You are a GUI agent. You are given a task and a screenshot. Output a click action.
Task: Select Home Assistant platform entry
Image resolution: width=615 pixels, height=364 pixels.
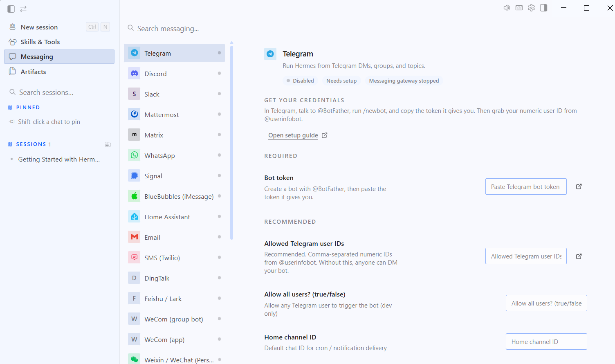(x=174, y=217)
